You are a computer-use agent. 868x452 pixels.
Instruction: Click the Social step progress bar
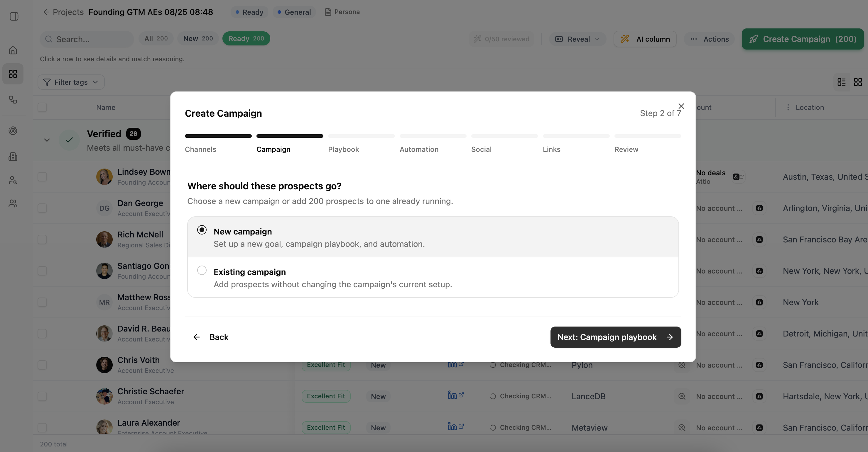click(x=504, y=136)
